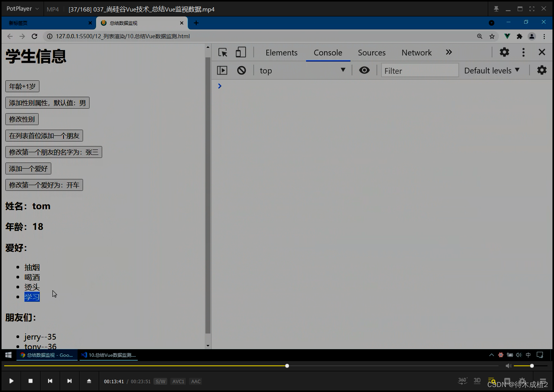
Task: Open the PotPlayer main menu dropdown
Action: pos(23,9)
